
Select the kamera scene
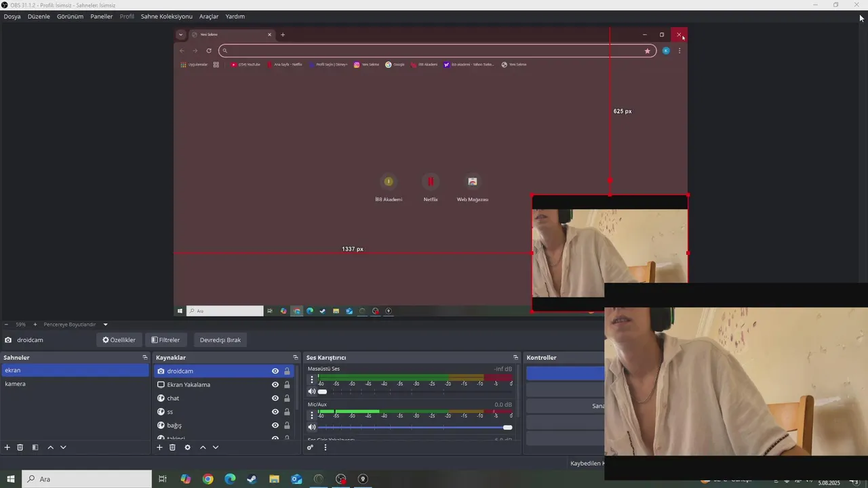(75, 384)
